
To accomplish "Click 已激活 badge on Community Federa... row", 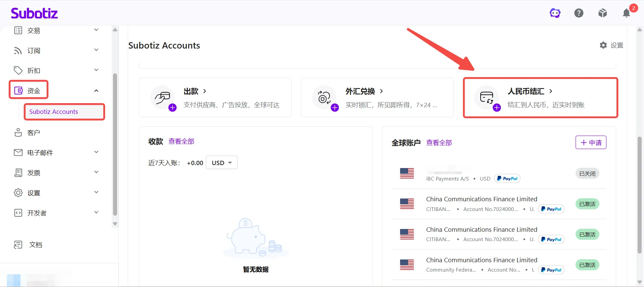I will (587, 265).
